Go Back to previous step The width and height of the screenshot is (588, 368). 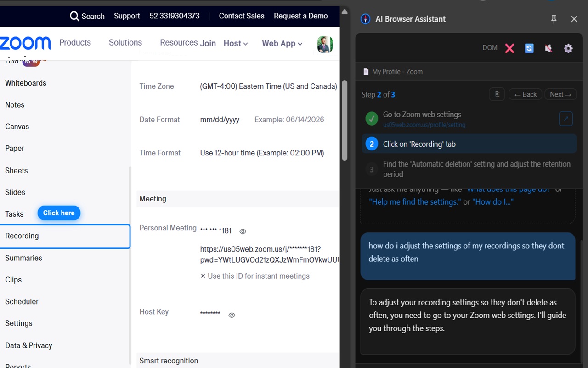(x=525, y=94)
